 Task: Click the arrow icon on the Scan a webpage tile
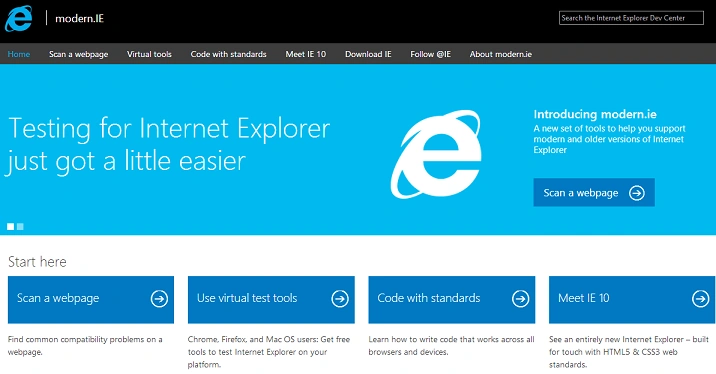(x=159, y=299)
